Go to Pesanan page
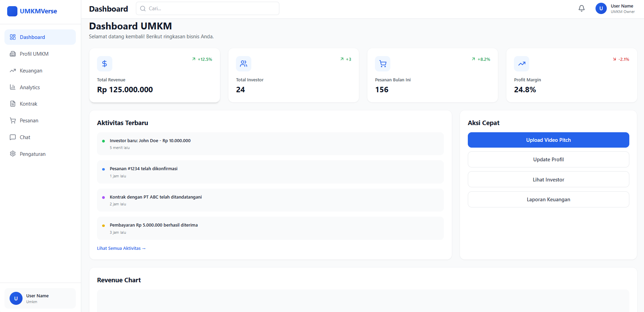Image resolution: width=644 pixels, height=312 pixels. coord(40,120)
